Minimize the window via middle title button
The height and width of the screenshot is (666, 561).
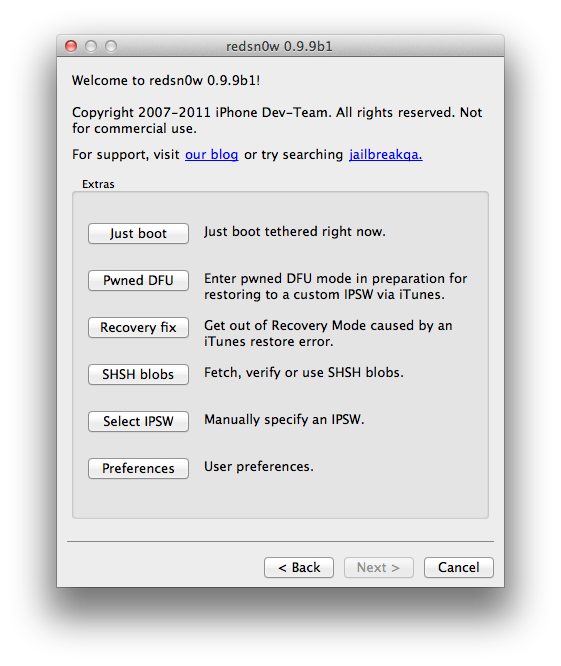[x=91, y=46]
